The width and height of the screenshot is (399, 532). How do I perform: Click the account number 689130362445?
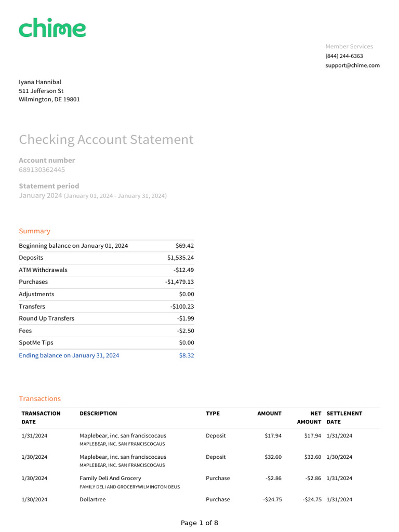(42, 170)
